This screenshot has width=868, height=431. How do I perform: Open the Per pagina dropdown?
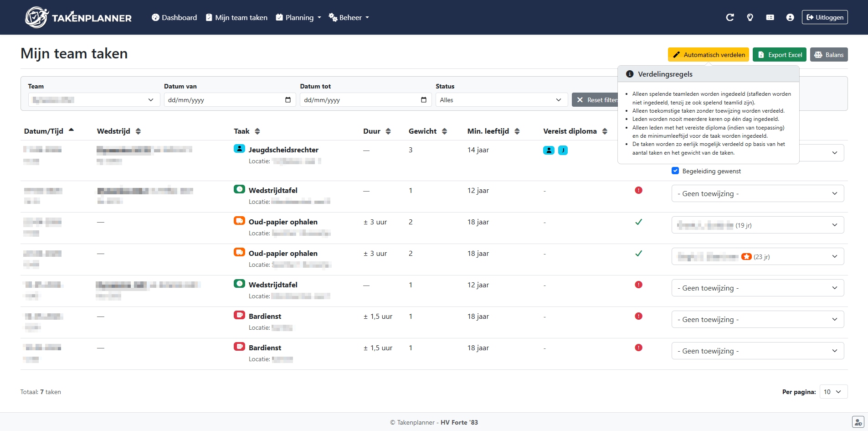click(833, 392)
